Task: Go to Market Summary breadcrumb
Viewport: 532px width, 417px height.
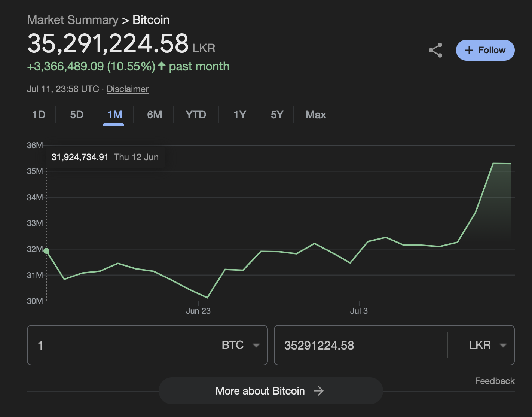Action: (73, 20)
